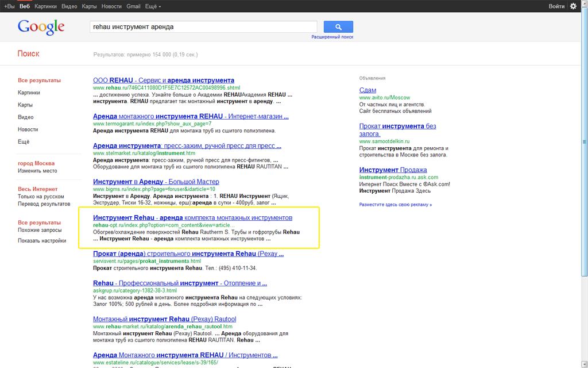Open Карты in top navigation bar
Screen dimensions: 588x368
89,6
